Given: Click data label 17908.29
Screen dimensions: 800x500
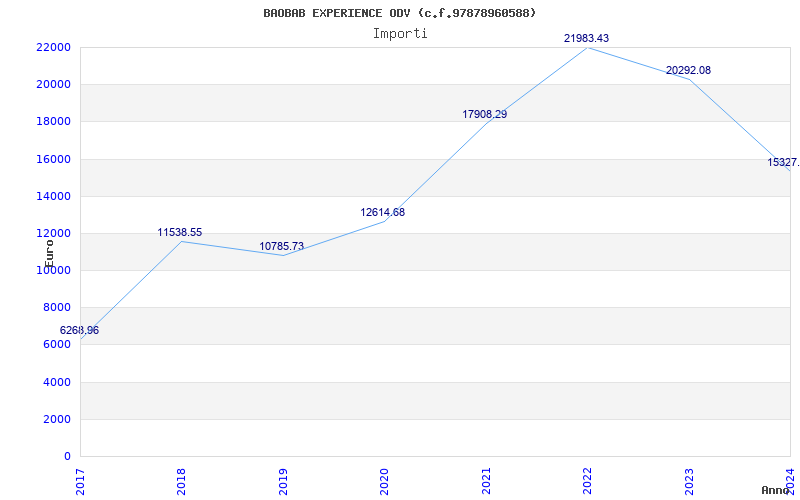Looking at the screenshot, I should click(x=485, y=114).
